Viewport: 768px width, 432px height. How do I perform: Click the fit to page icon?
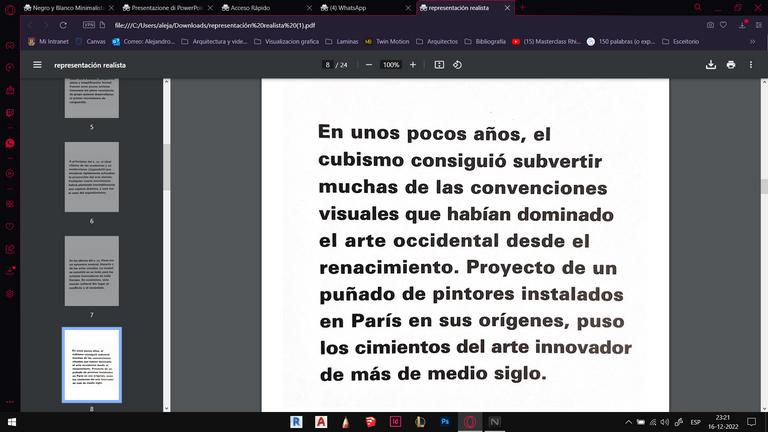[439, 65]
